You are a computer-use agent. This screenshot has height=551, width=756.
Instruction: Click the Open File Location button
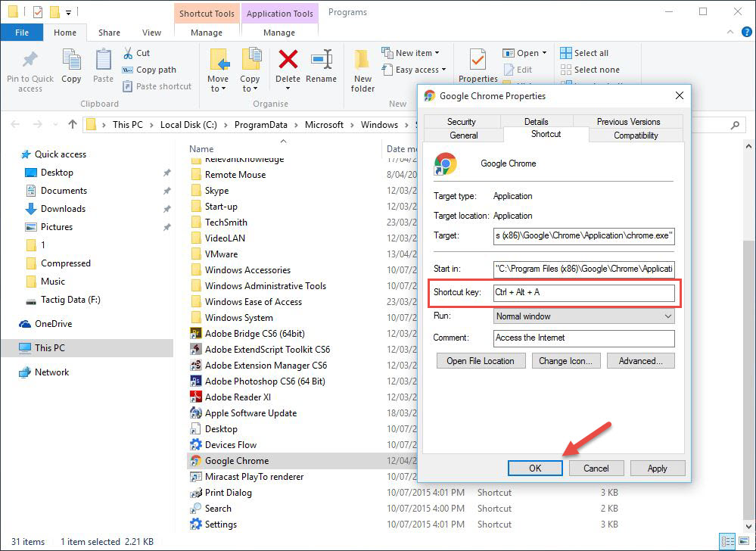pyautogui.click(x=481, y=361)
